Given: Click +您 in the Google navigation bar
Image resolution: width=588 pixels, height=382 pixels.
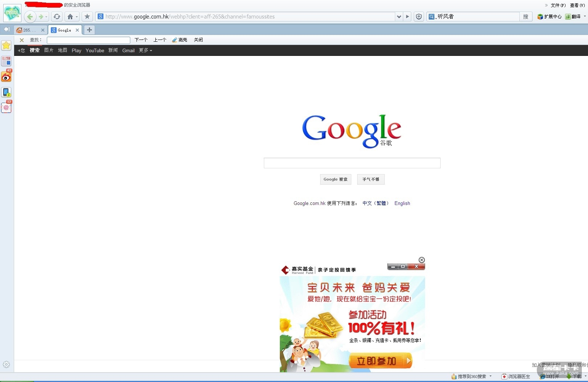Looking at the screenshot, I should pyautogui.click(x=21, y=50).
